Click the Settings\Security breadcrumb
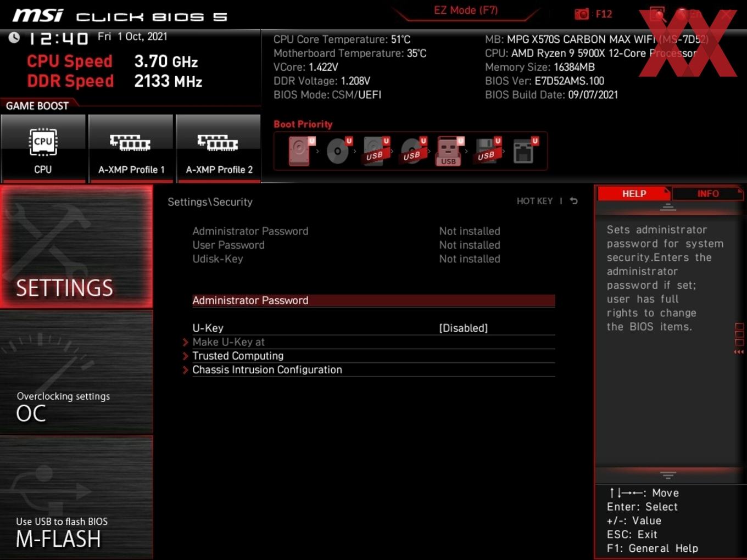Viewport: 747px width, 560px height. click(x=210, y=202)
